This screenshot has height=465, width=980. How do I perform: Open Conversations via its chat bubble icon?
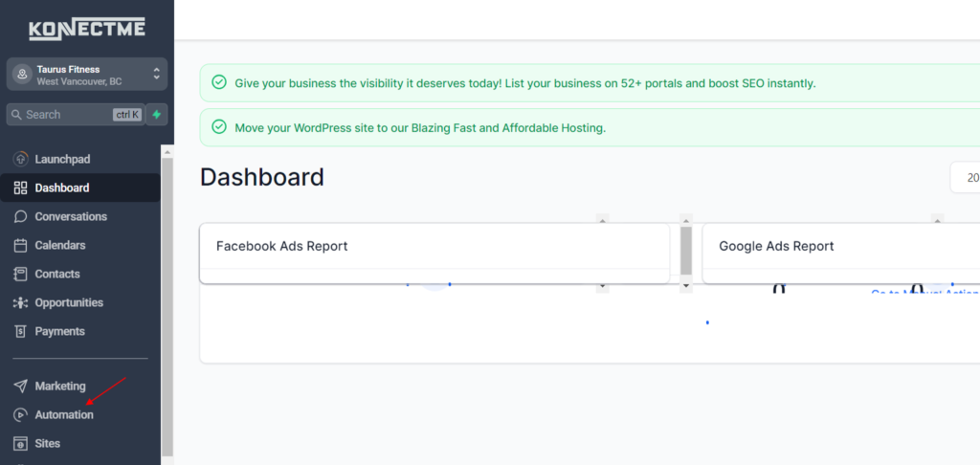tap(20, 216)
